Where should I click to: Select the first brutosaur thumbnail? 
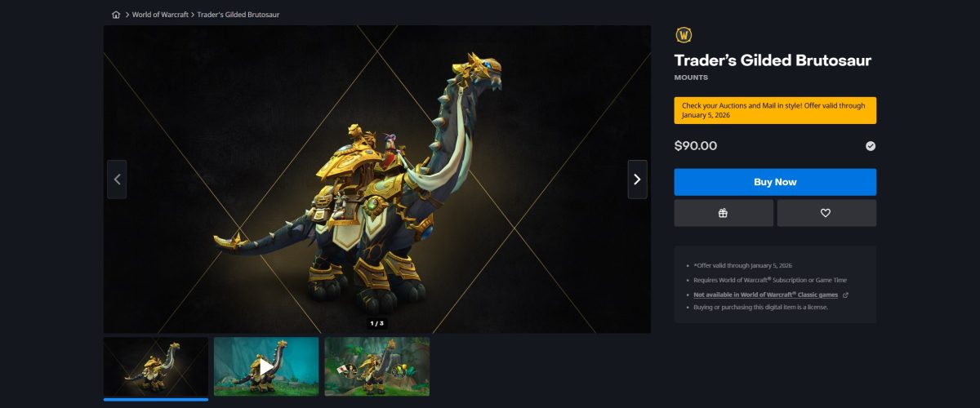click(156, 366)
